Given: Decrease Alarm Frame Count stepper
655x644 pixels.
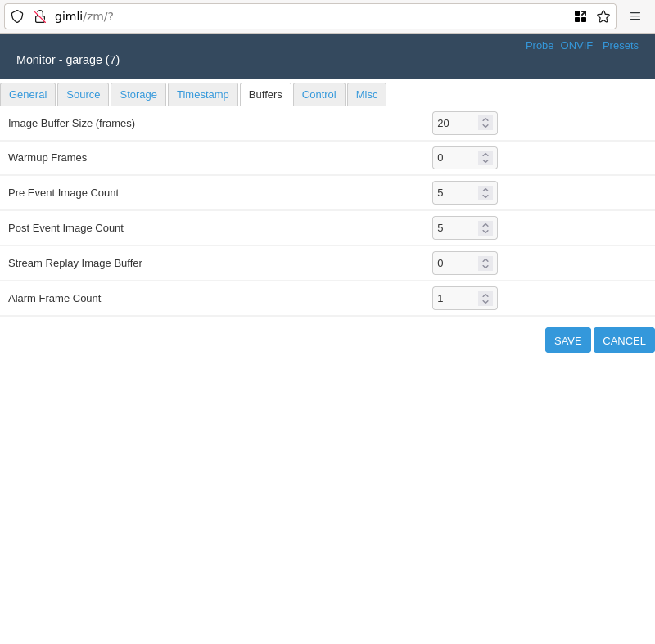Looking at the screenshot, I should (x=486, y=302).
